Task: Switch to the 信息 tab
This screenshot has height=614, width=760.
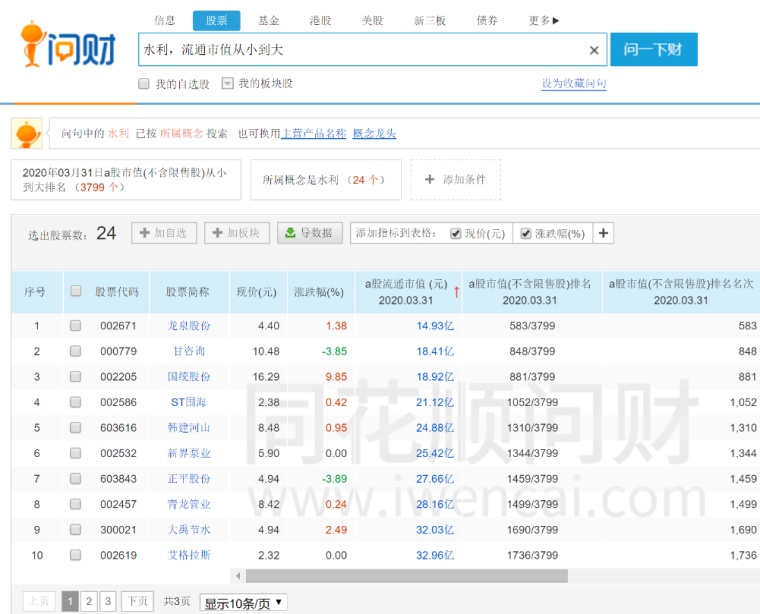Action: (164, 20)
